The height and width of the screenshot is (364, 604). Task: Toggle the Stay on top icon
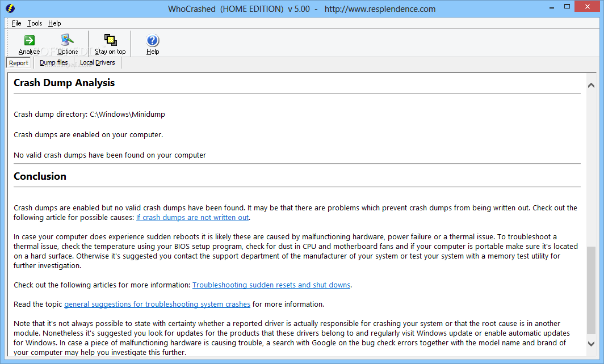coord(110,44)
